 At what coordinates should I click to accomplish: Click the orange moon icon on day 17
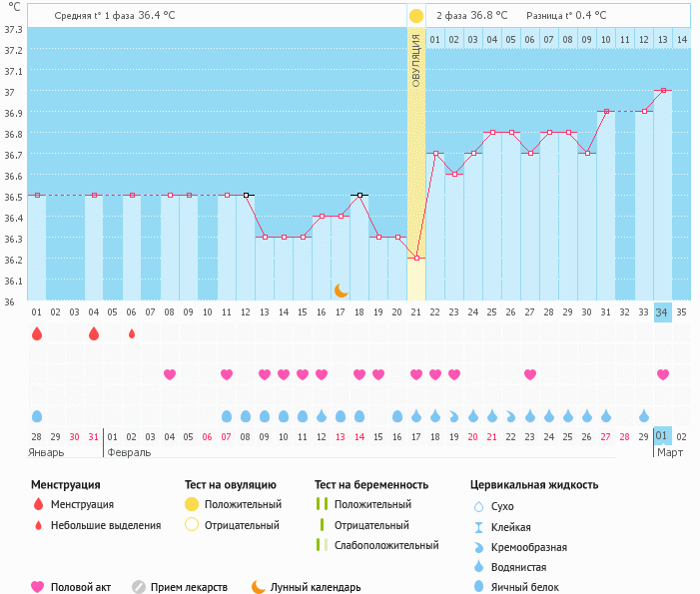(x=342, y=291)
